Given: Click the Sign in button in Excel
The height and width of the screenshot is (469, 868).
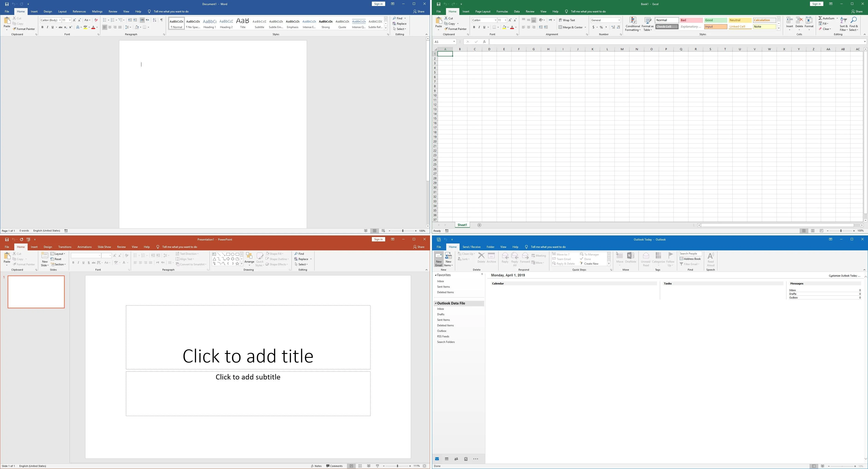Looking at the screenshot, I should [x=816, y=4].
